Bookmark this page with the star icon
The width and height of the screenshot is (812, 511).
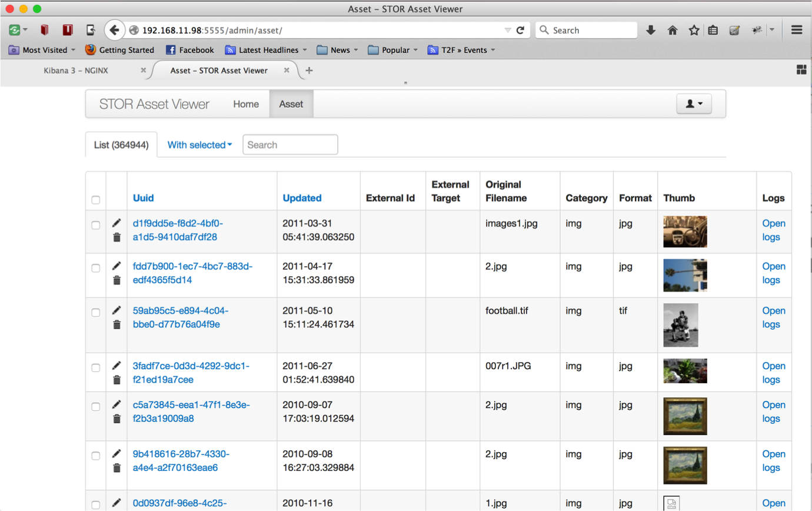click(694, 30)
